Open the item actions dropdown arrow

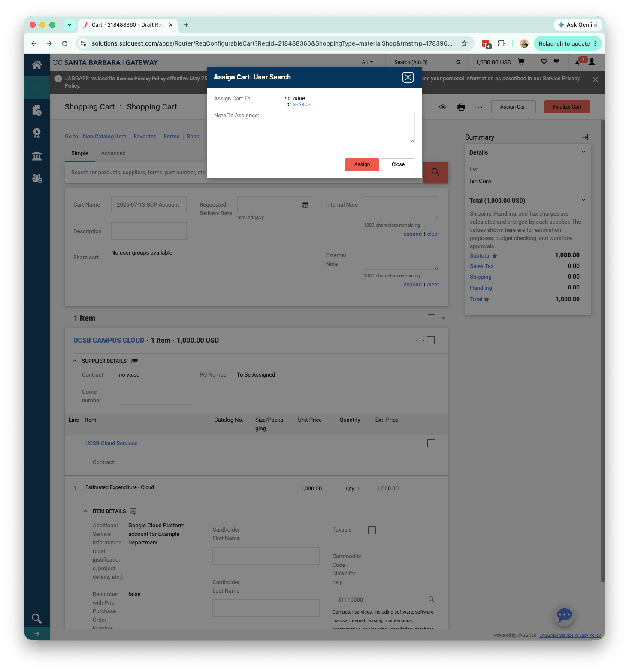444,319
